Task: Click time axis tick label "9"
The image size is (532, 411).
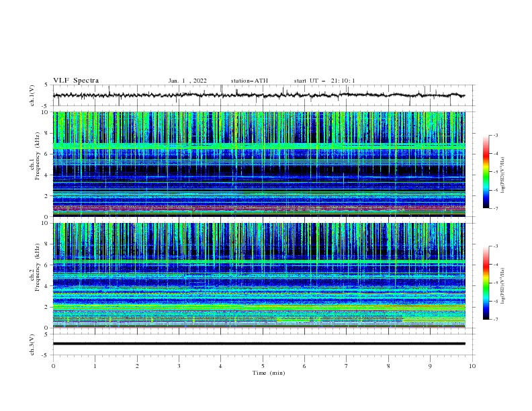Action: click(430, 366)
